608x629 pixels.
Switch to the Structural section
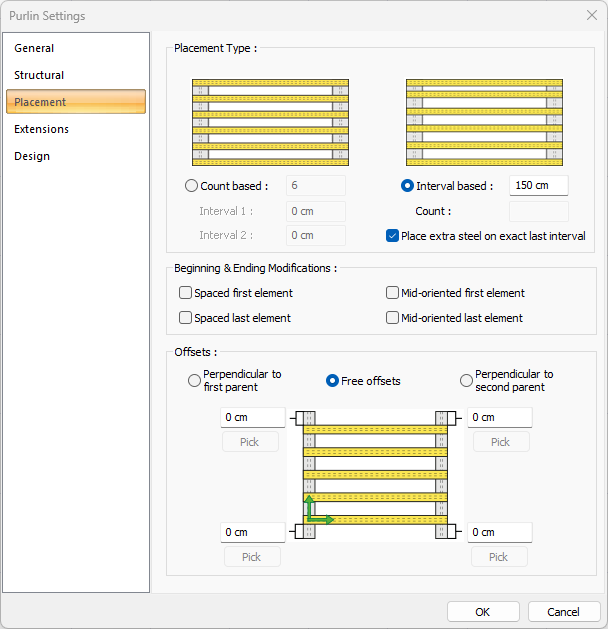pos(39,75)
